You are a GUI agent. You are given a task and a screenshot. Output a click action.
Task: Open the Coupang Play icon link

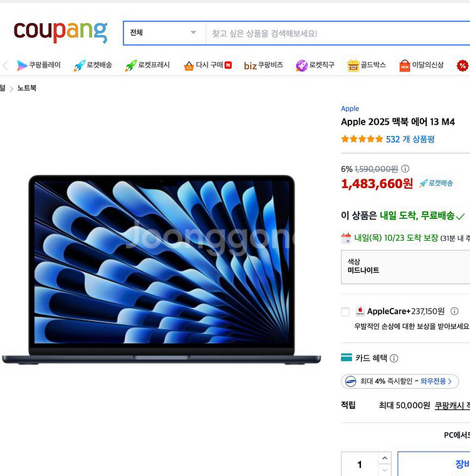[x=22, y=65]
